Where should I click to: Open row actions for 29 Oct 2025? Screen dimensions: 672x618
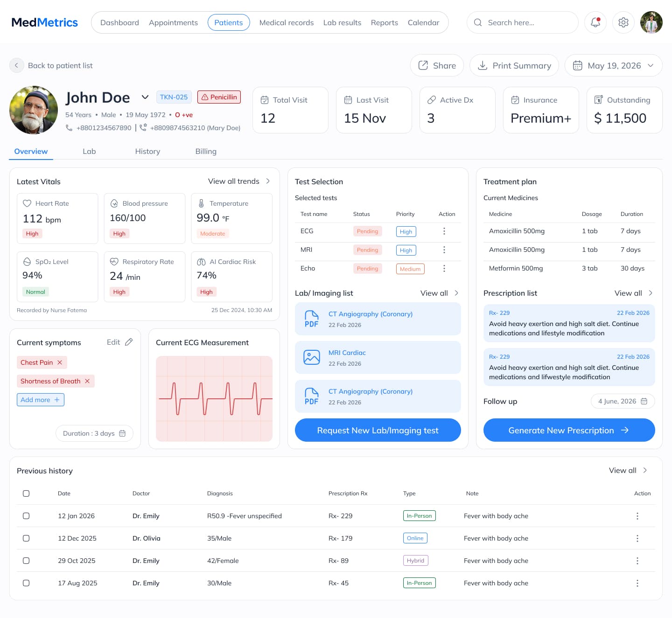pos(637,561)
